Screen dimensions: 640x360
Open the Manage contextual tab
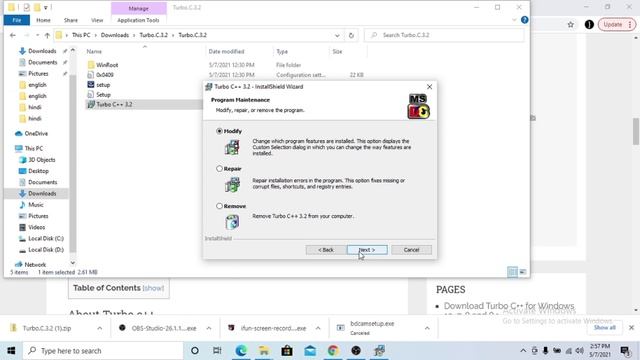click(139, 8)
